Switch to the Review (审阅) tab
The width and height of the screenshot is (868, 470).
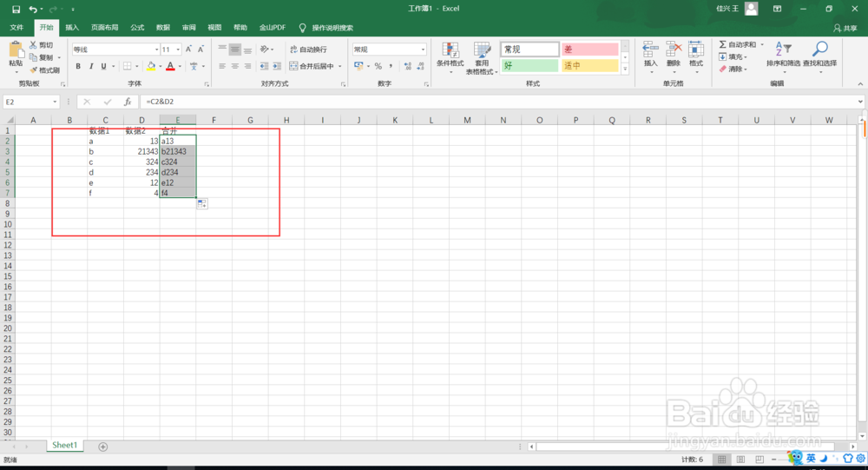click(x=188, y=28)
